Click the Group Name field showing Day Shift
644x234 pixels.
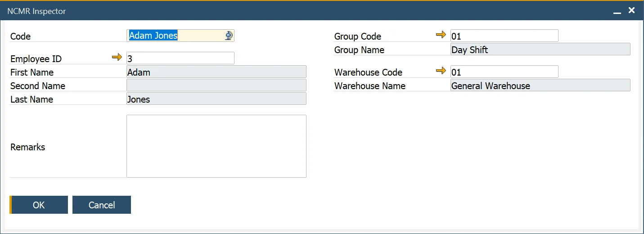click(x=540, y=49)
